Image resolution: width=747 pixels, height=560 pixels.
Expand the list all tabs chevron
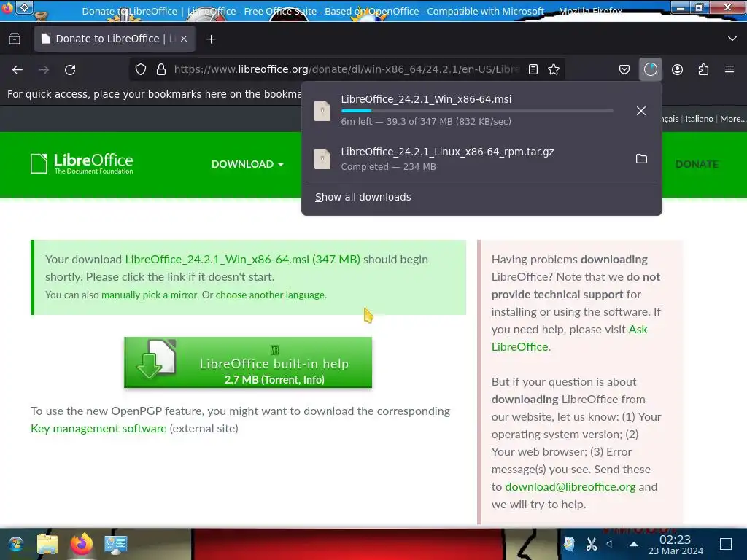(x=732, y=39)
